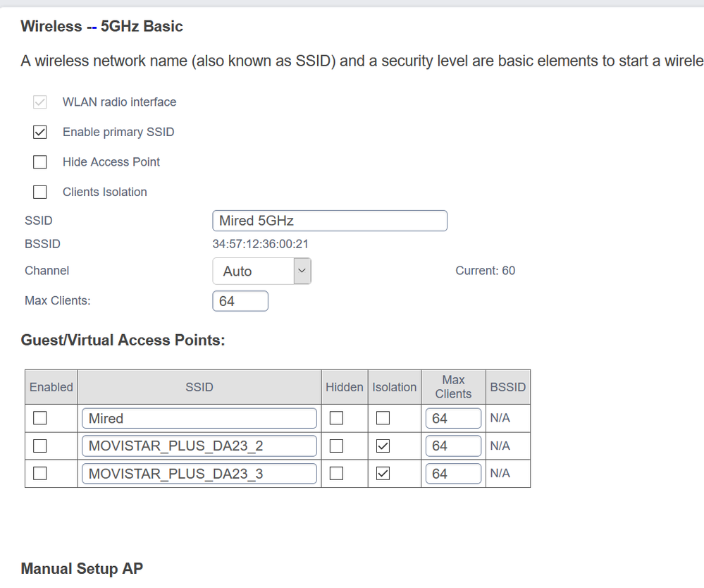Toggle the Enable primary SSID checkbox
The width and height of the screenshot is (704, 588).
[40, 132]
